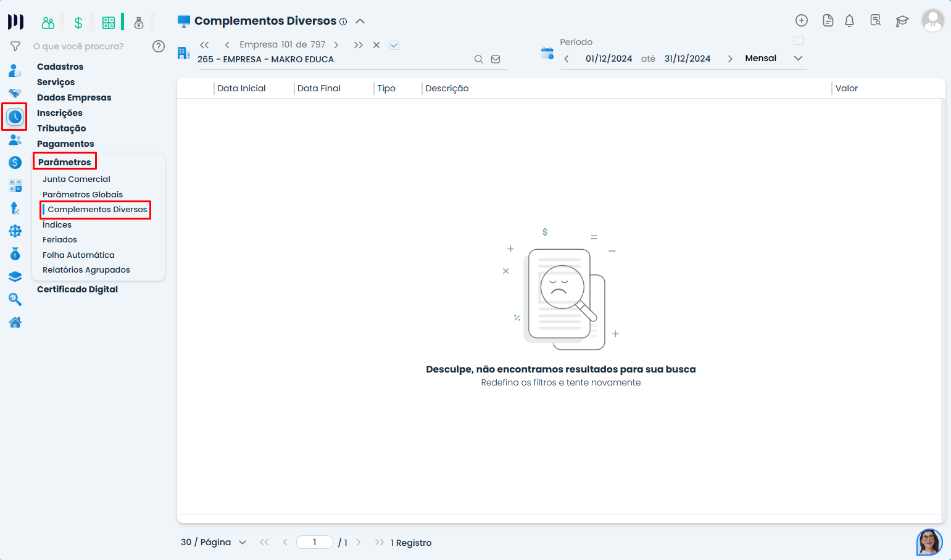951x560 pixels.
Task: Click the graduation cap training icon
Action: click(x=902, y=21)
